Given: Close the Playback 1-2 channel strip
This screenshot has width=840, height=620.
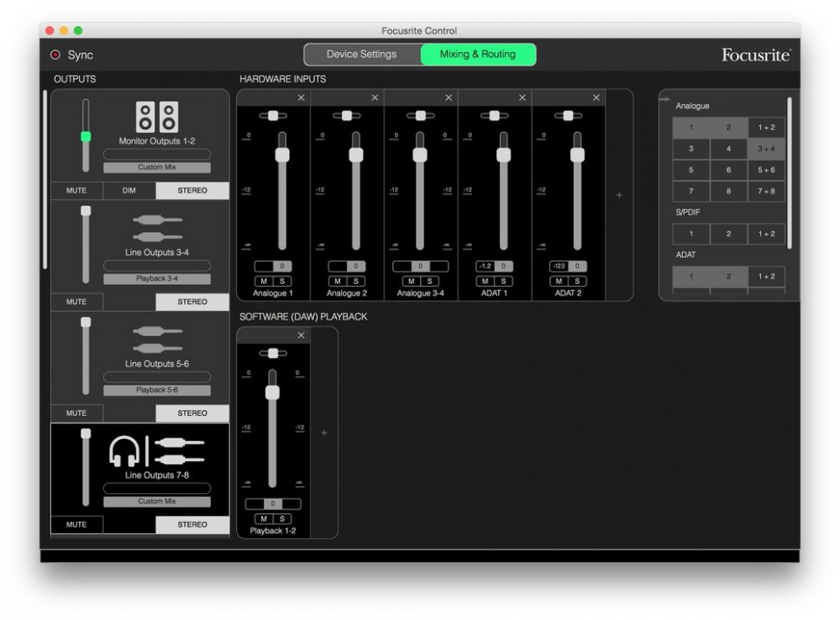Looking at the screenshot, I should pos(301,335).
